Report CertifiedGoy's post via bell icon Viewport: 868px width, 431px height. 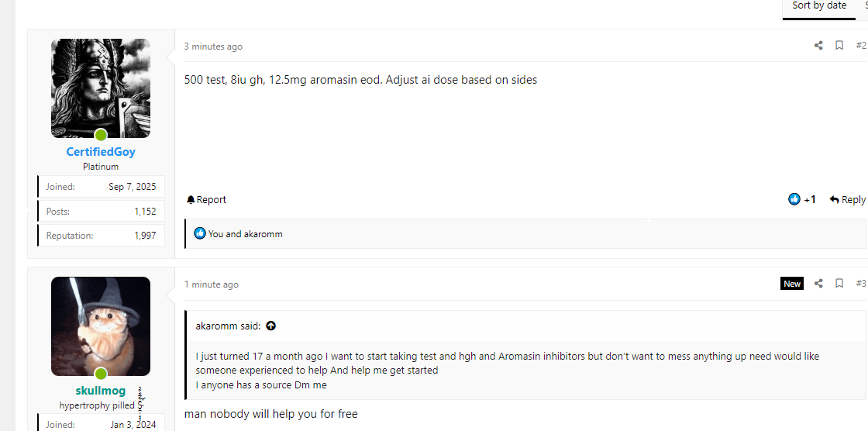point(206,199)
